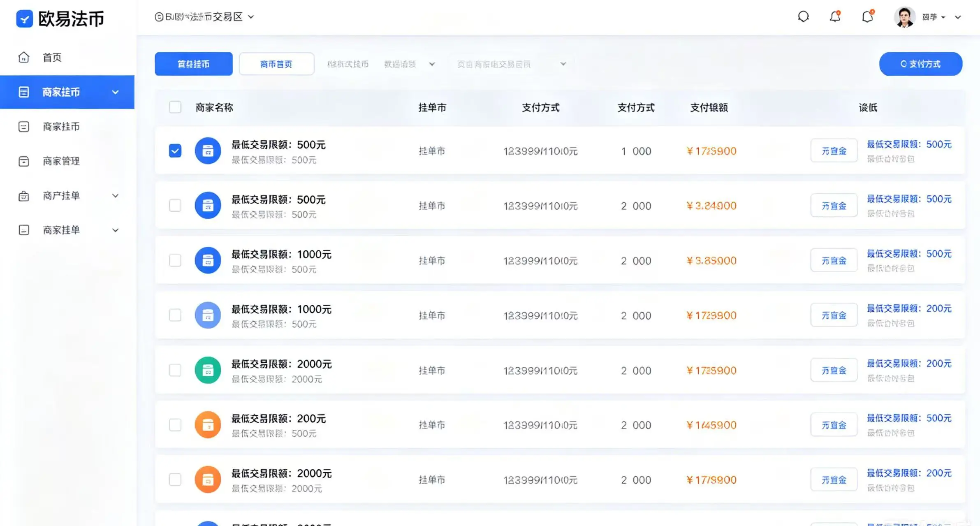This screenshot has height=526, width=980.
Task: Click the 欧易法币 logo icon
Action: click(24, 19)
